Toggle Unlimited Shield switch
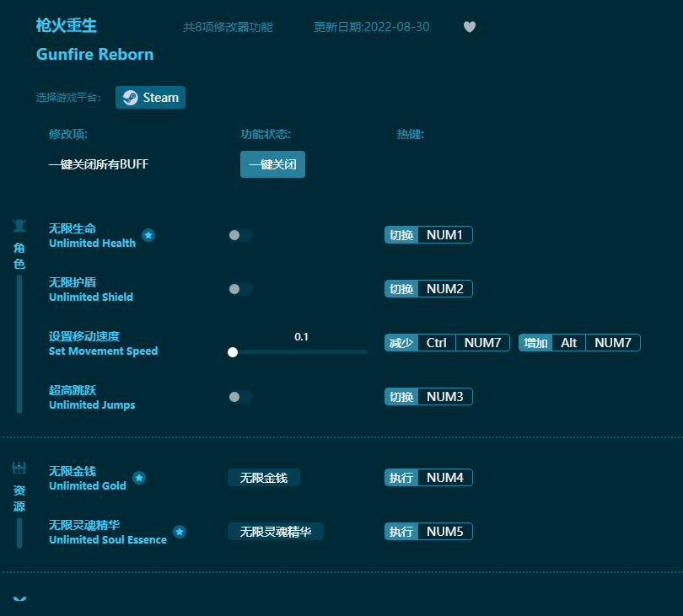This screenshot has width=683, height=616. (x=240, y=289)
